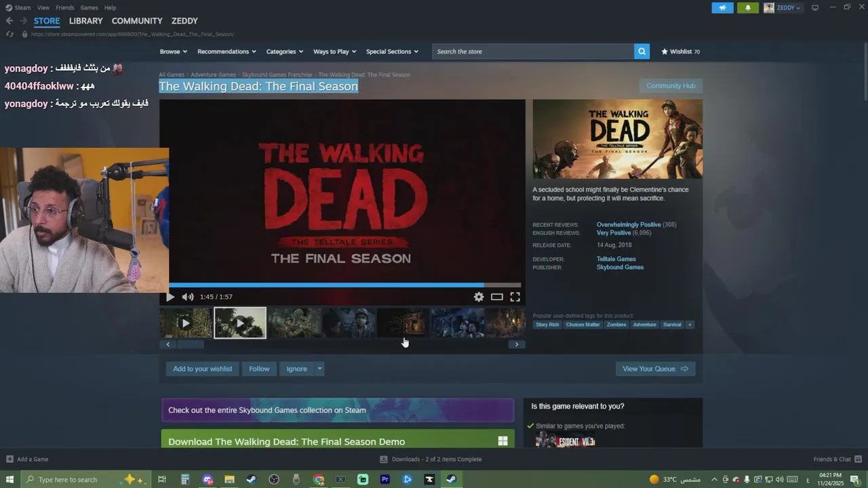Expand the Recommendations menu
Viewport: 868px width, 488px height.
click(226, 52)
